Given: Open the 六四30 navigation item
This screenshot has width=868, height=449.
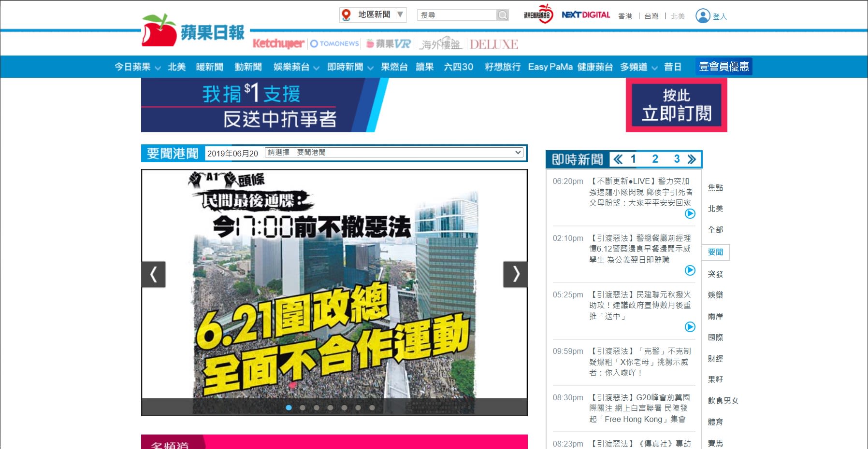Looking at the screenshot, I should (x=458, y=67).
